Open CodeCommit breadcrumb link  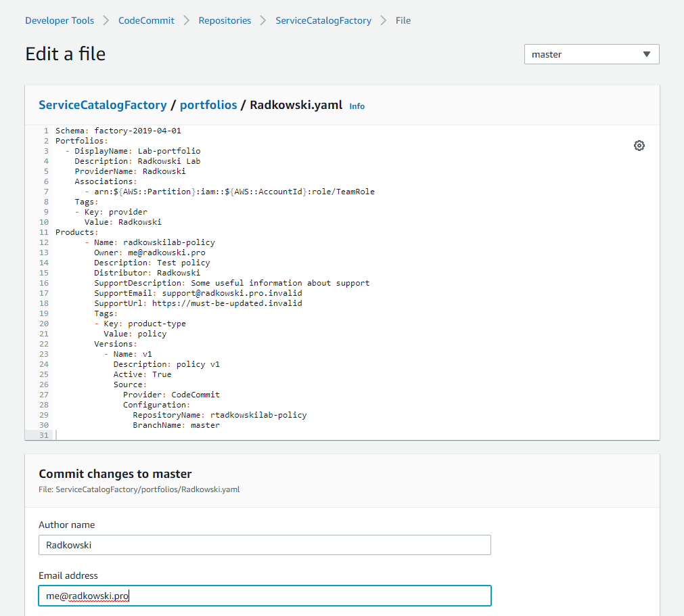[x=146, y=20]
